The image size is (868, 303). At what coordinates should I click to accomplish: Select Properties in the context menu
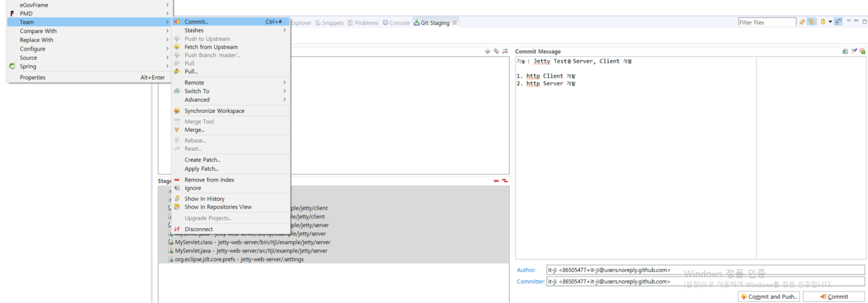(x=89, y=77)
